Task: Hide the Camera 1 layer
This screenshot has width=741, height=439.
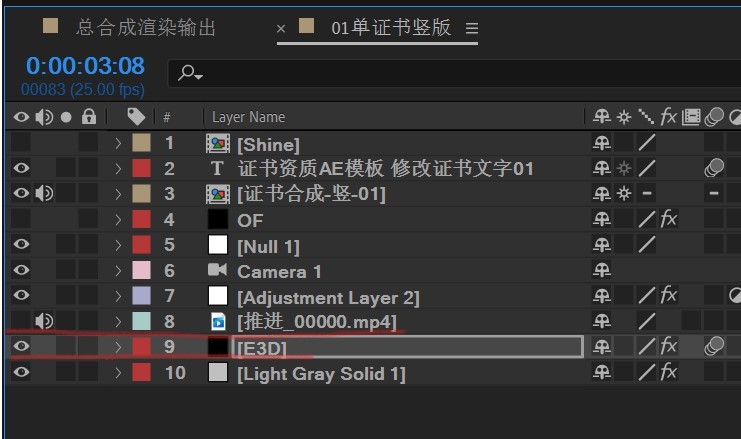Action: [21, 270]
